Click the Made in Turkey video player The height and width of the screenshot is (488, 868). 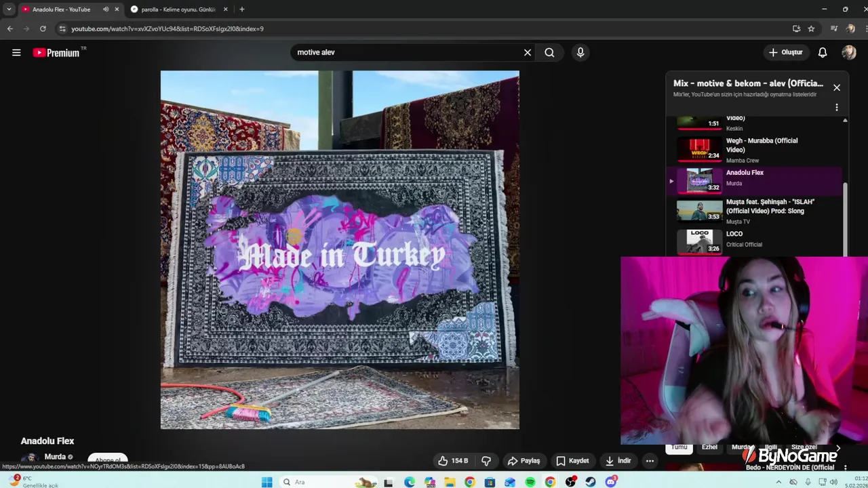(x=340, y=249)
